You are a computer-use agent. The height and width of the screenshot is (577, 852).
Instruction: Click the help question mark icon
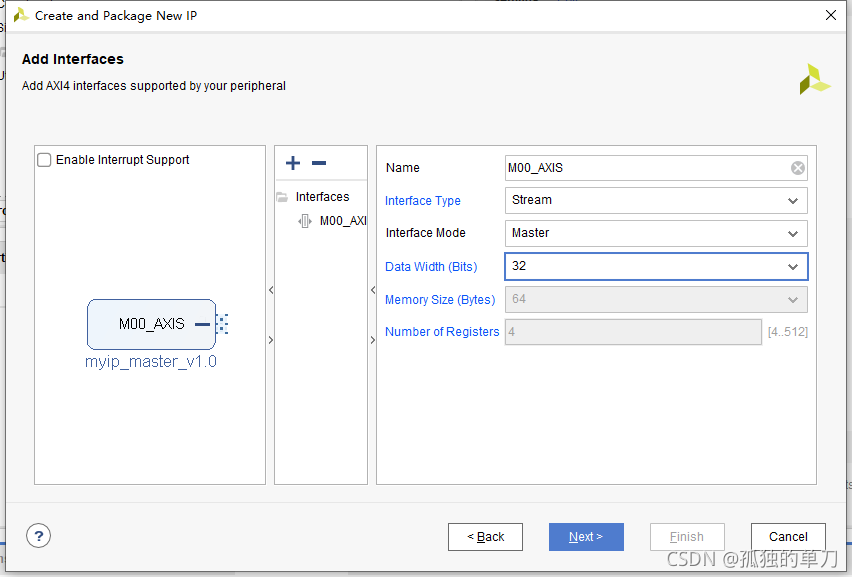[x=38, y=536]
